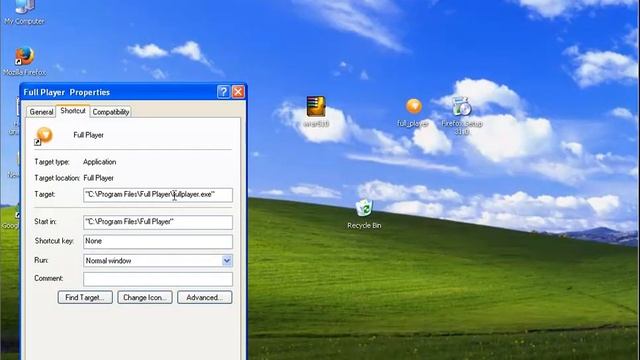Click the Find Target button
Image resolution: width=640 pixels, height=360 pixels.
coord(85,298)
